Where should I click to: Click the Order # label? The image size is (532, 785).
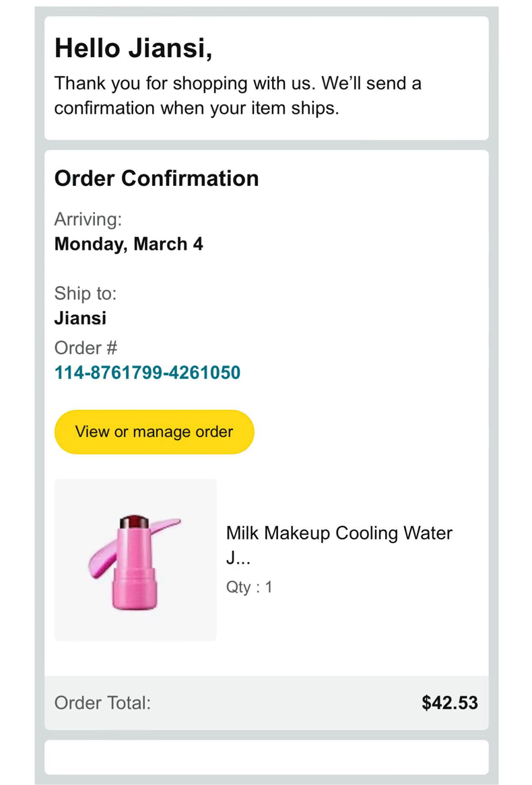point(86,348)
